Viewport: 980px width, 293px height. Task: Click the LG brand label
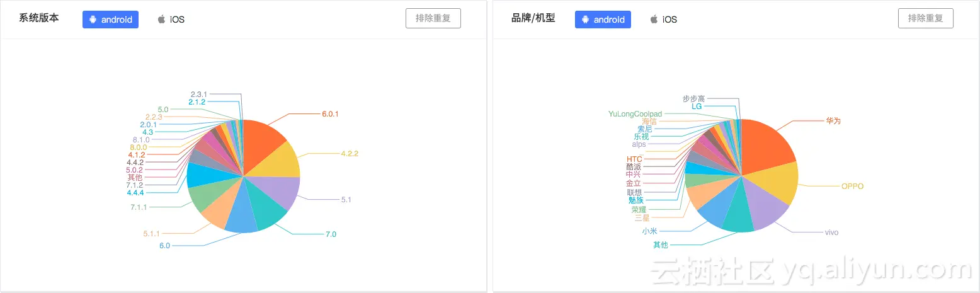click(x=696, y=106)
